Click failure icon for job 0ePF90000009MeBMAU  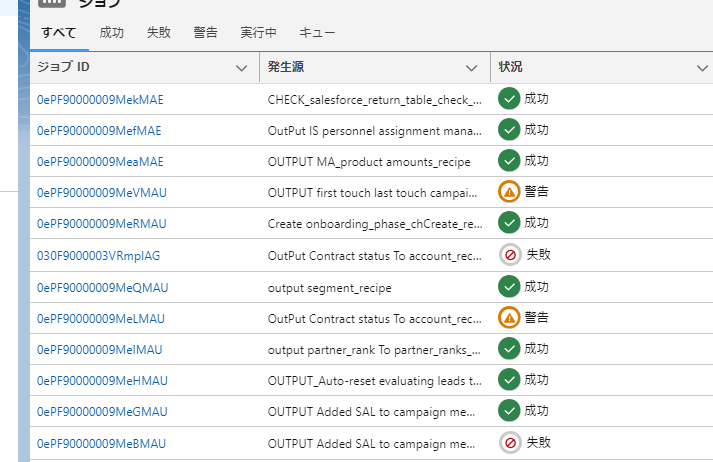[510, 442]
